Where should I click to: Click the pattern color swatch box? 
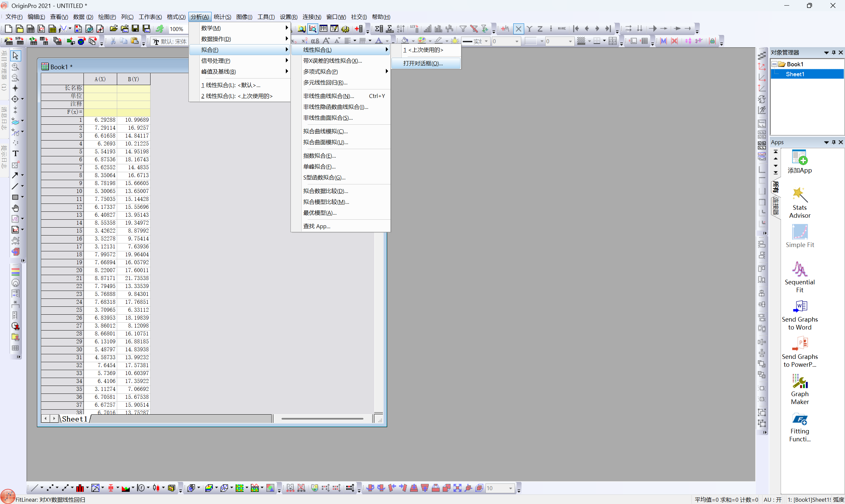pos(530,42)
